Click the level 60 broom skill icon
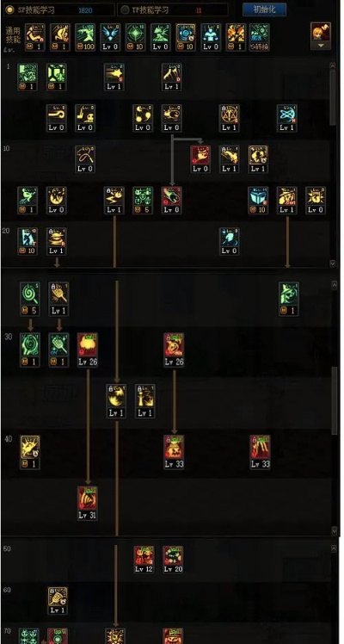344x644 pixels. (x=58, y=600)
